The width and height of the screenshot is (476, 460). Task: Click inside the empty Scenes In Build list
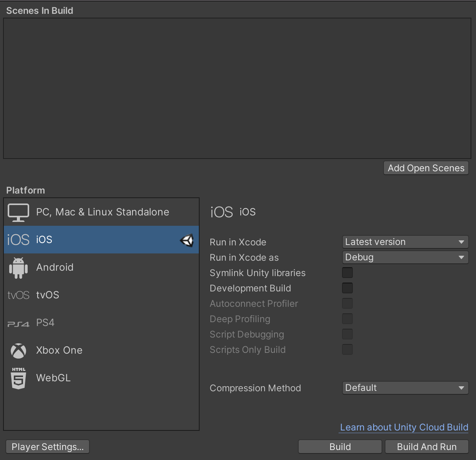click(x=237, y=88)
